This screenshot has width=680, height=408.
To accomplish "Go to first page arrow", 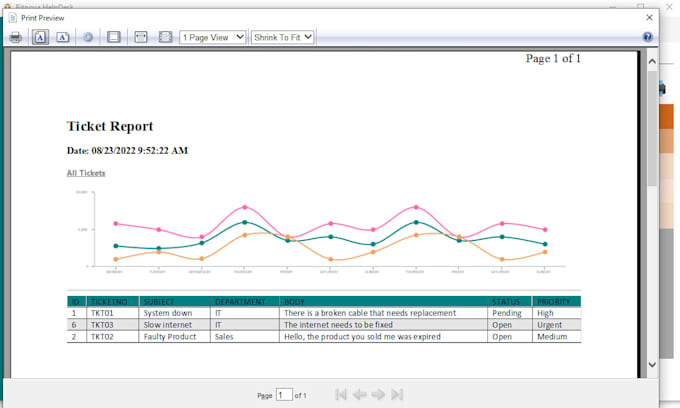I will coord(341,394).
